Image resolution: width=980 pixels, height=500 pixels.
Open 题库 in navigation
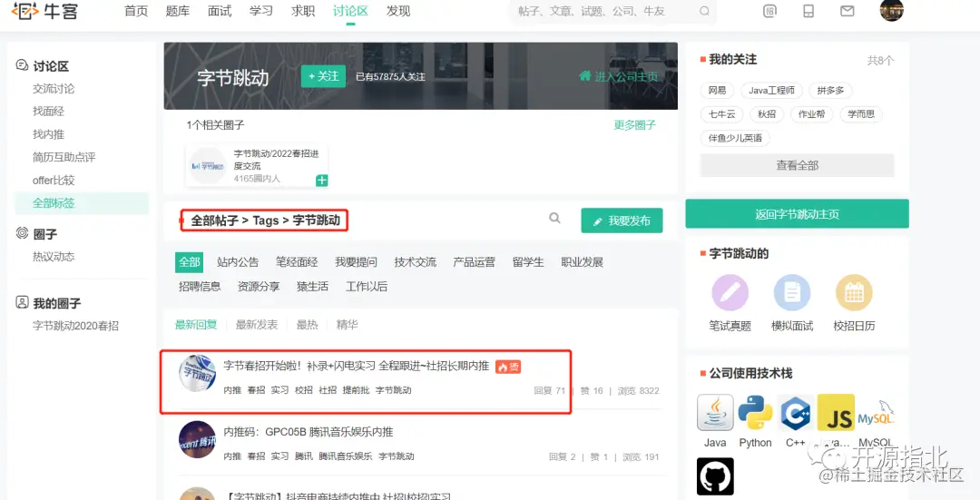178,11
